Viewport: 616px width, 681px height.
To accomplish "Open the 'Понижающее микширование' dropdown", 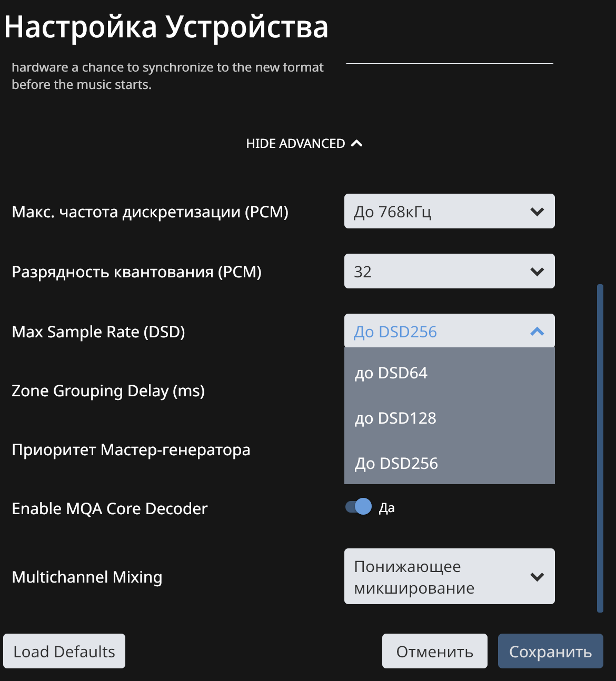I will coord(450,576).
